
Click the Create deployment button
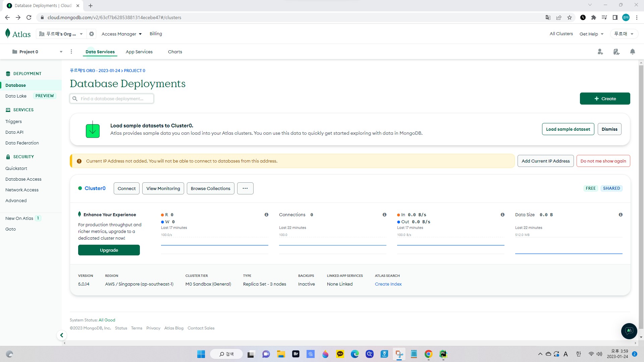tap(605, 99)
